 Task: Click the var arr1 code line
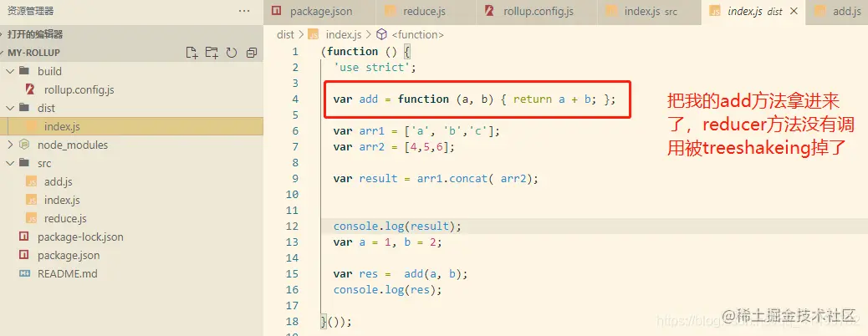pyautogui.click(x=416, y=131)
